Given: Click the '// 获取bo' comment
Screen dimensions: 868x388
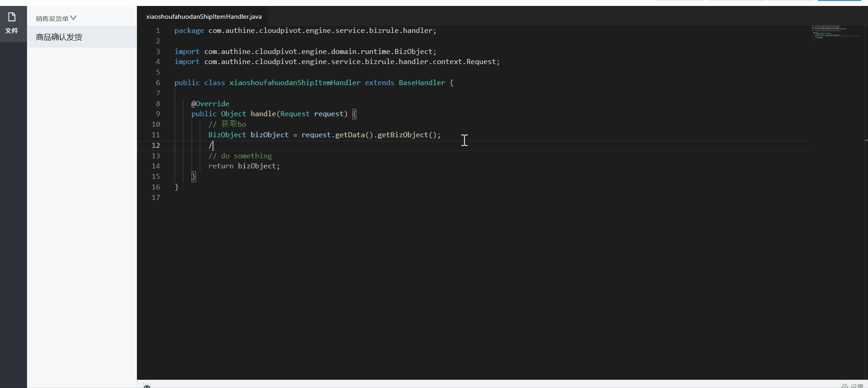Looking at the screenshot, I should (x=227, y=124).
